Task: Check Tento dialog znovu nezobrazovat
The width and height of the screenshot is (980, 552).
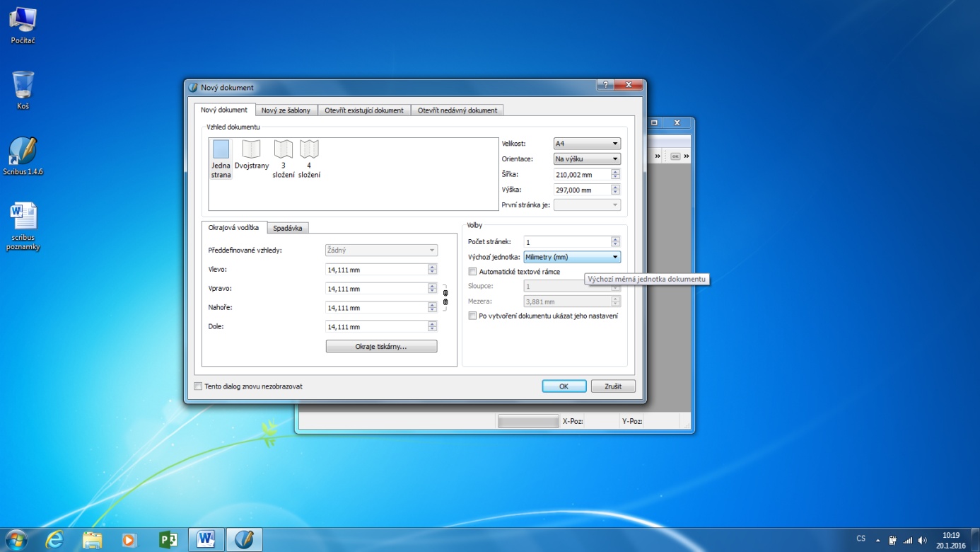Action: click(198, 386)
